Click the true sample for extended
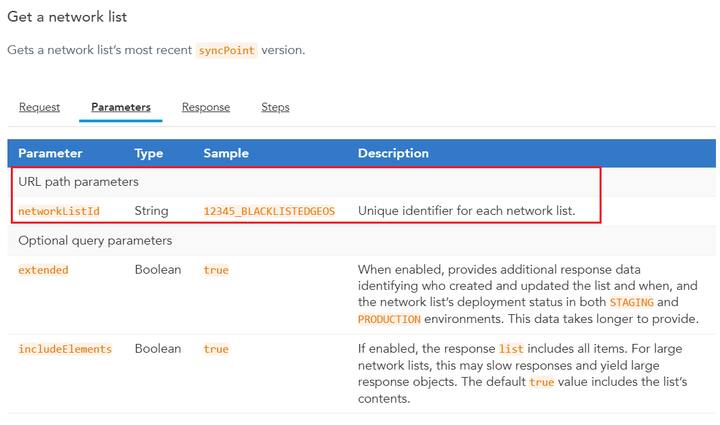 [216, 270]
